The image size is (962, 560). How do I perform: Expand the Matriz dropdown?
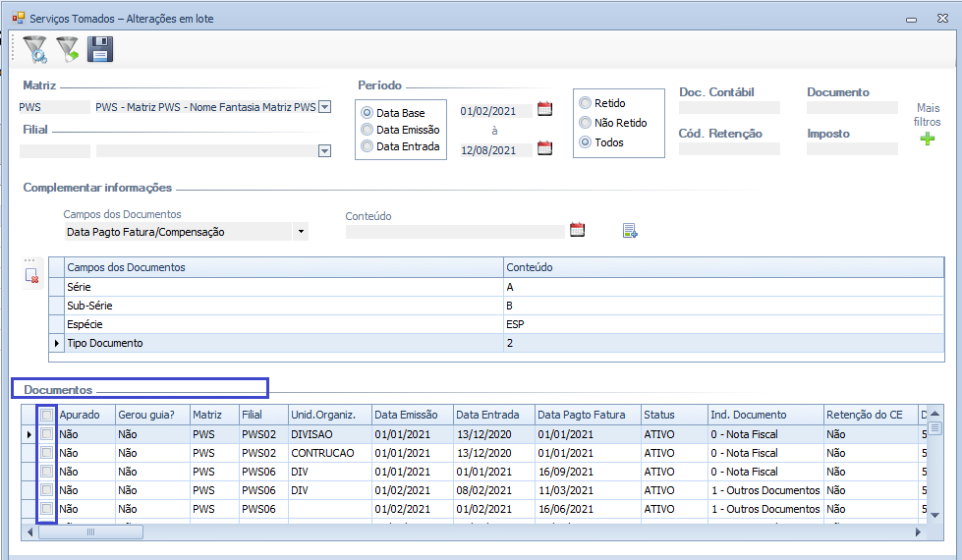click(325, 107)
